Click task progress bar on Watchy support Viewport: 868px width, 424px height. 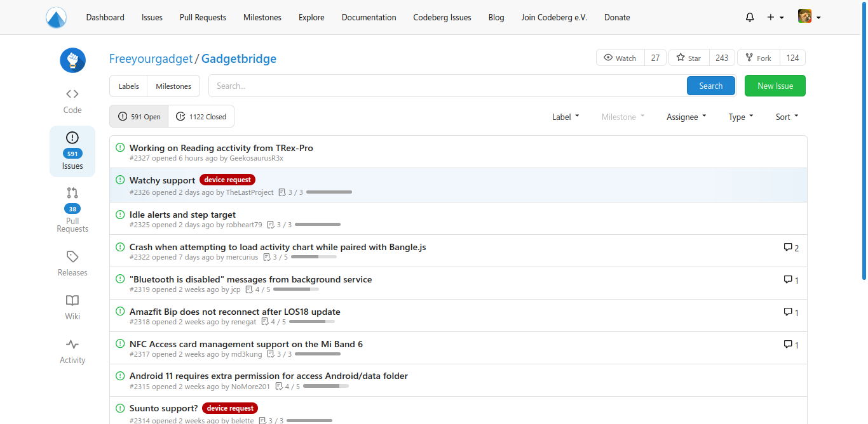(x=329, y=192)
